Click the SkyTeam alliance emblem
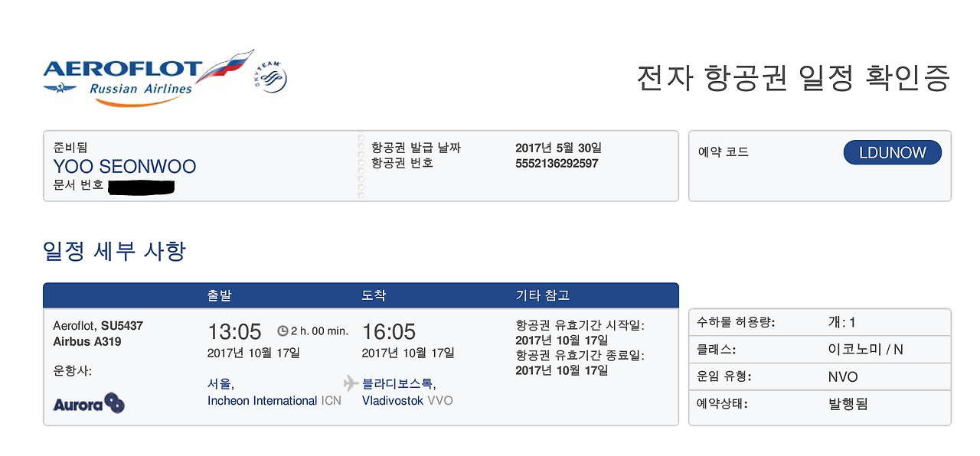980x456 pixels. coord(270,77)
